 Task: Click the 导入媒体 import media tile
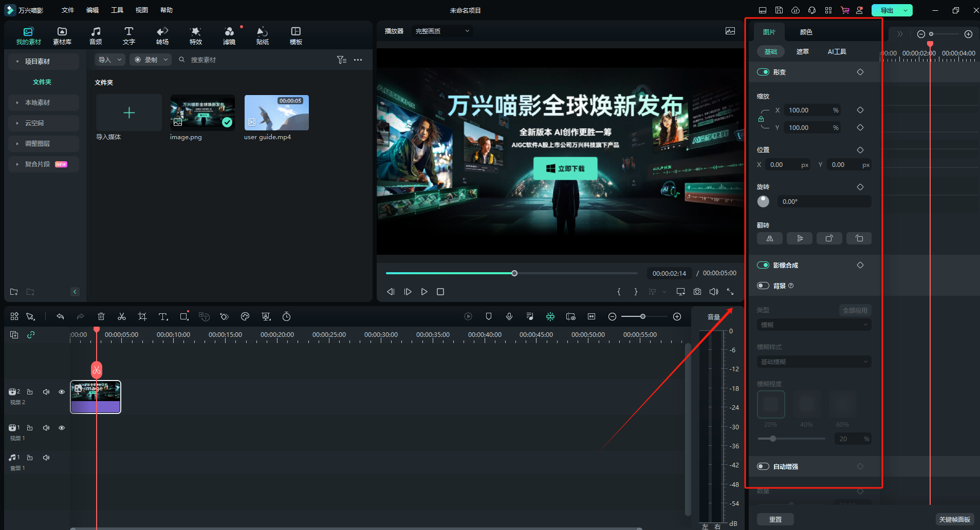click(129, 113)
